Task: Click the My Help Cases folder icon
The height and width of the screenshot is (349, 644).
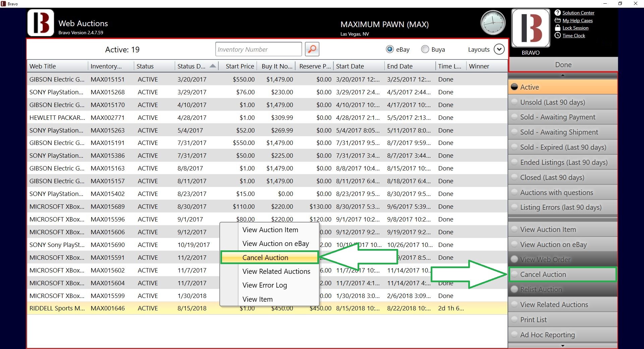Action: coord(557,20)
